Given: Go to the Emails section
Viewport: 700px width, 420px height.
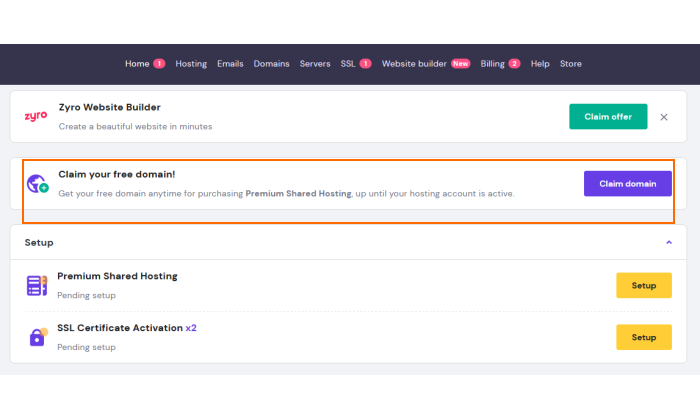Looking at the screenshot, I should (230, 64).
